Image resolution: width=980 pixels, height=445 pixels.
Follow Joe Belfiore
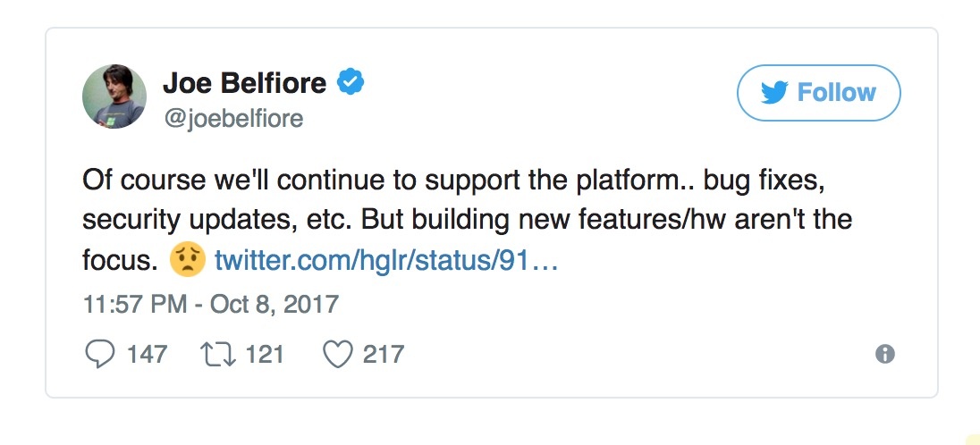tap(818, 93)
